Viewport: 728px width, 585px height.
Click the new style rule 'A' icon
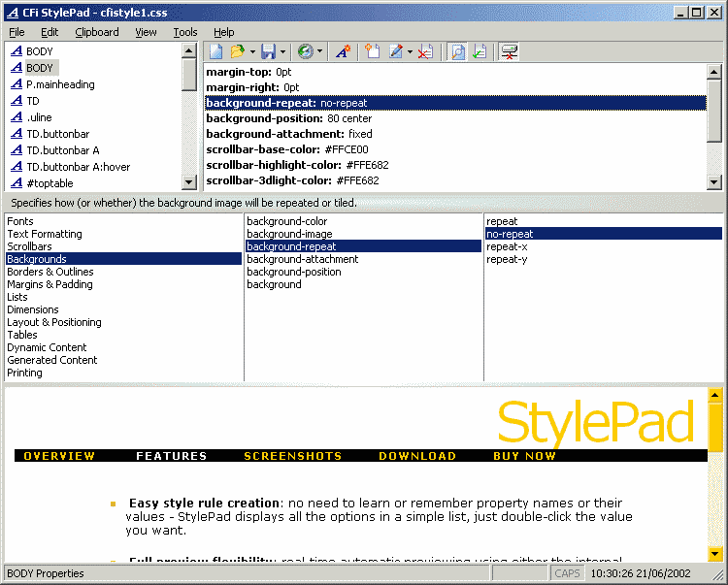click(x=343, y=51)
